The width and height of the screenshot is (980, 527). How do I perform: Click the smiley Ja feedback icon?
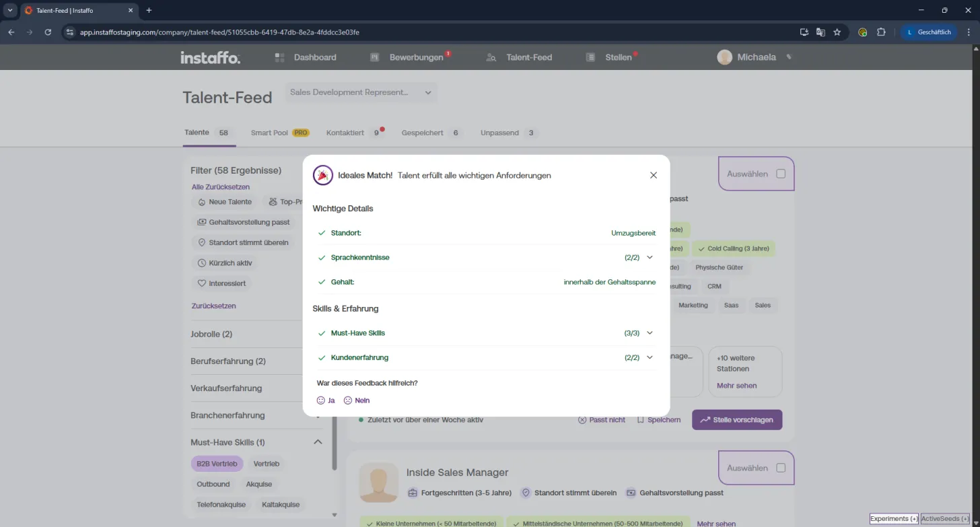tap(321, 400)
